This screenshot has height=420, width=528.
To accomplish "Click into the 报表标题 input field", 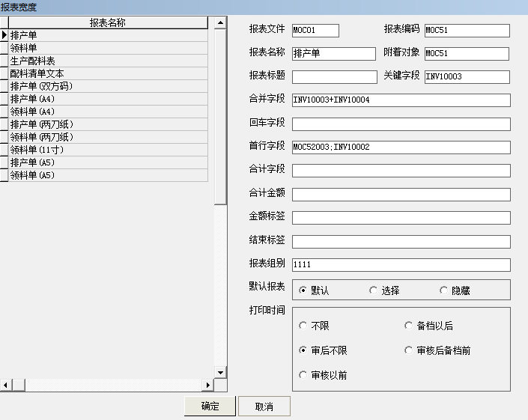I will click(334, 77).
